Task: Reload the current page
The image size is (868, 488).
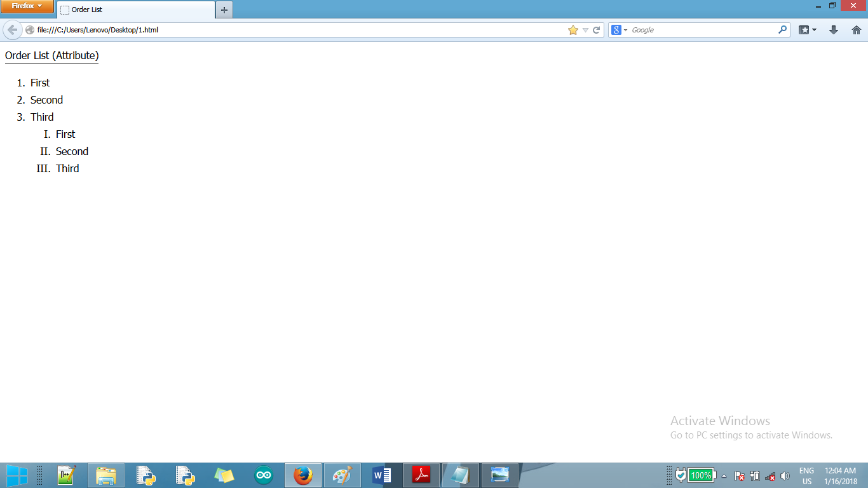Action: pyautogui.click(x=597, y=30)
